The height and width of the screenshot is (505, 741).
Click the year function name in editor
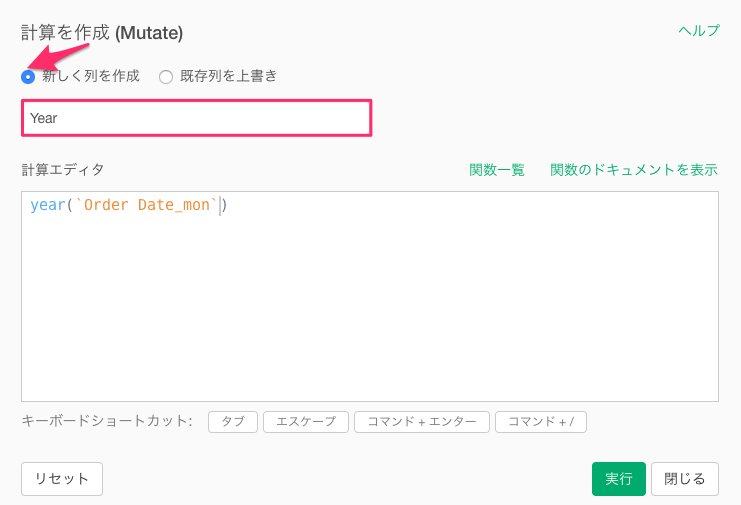click(48, 205)
